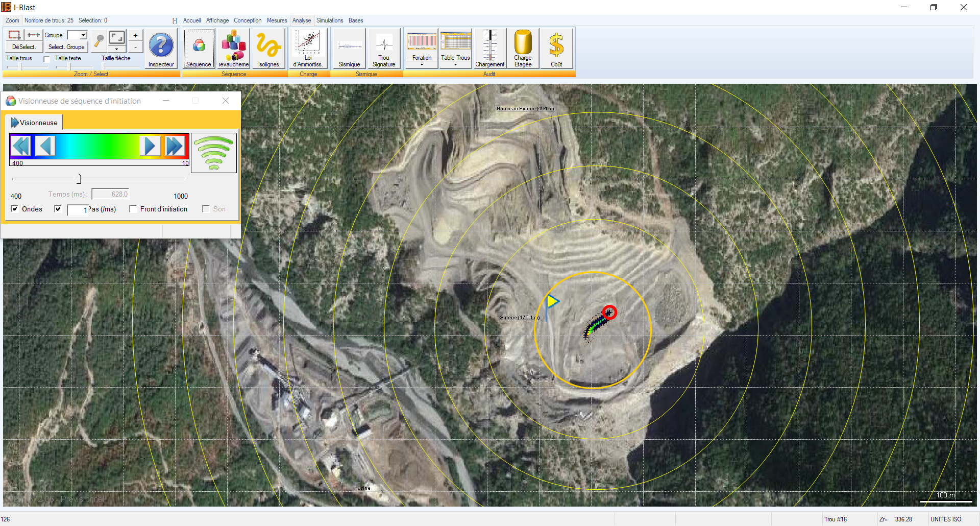This screenshot has width=980, height=526.
Task: Click the Zoom tab label
Action: (12, 20)
